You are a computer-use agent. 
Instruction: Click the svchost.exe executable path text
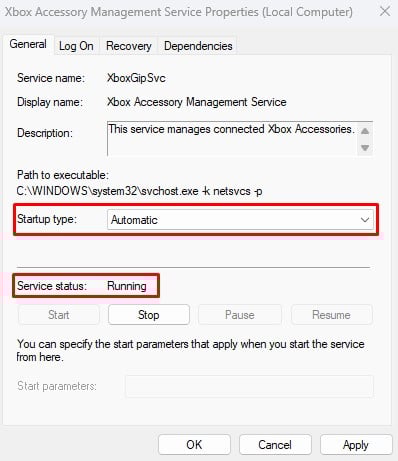[x=139, y=191]
